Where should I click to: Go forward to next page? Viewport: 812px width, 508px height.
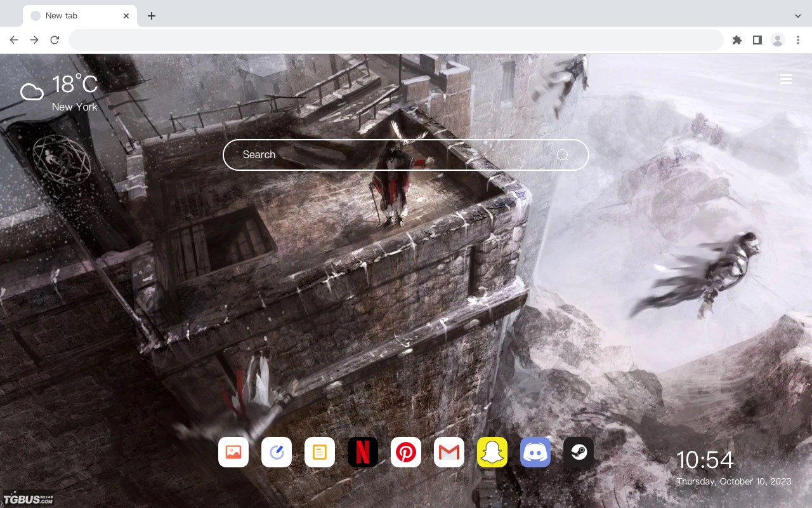34,40
